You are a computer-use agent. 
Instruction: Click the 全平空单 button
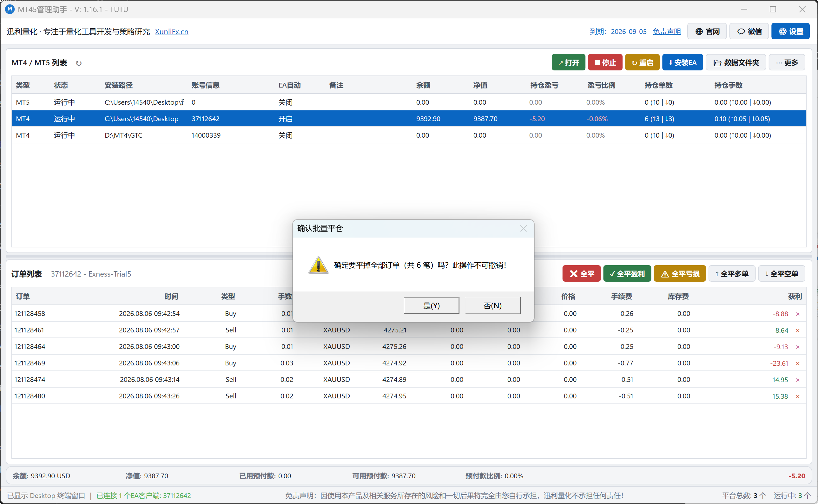pos(781,274)
